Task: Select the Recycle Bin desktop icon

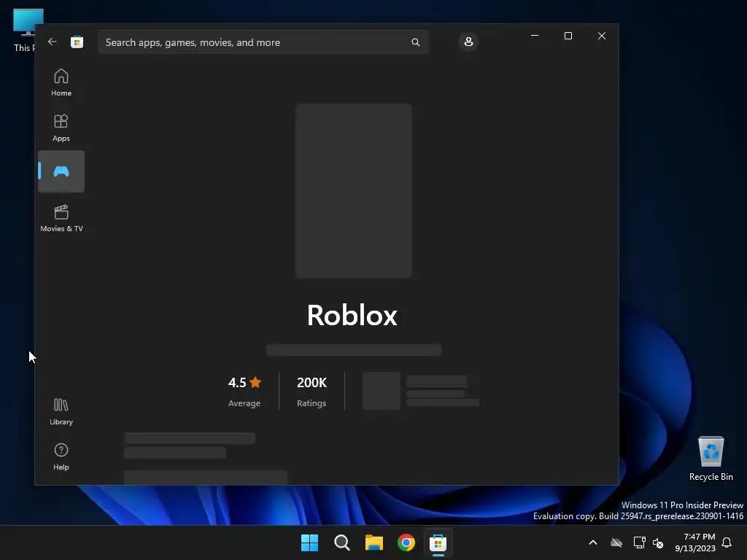Action: tap(711, 459)
